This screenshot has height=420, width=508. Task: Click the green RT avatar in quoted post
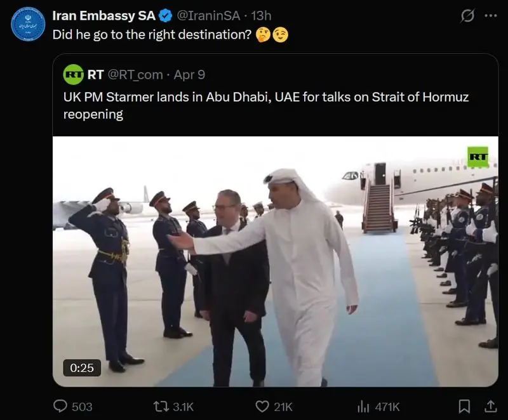coord(74,74)
